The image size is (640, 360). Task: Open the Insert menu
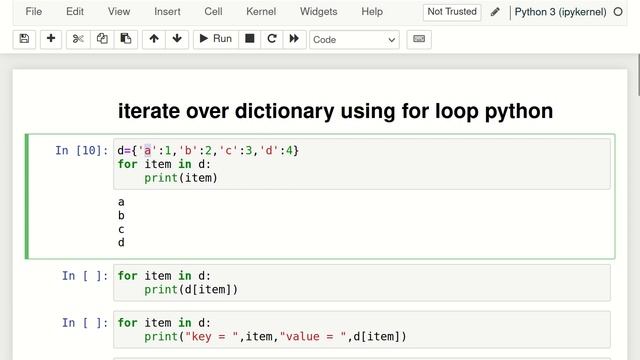pos(167,12)
